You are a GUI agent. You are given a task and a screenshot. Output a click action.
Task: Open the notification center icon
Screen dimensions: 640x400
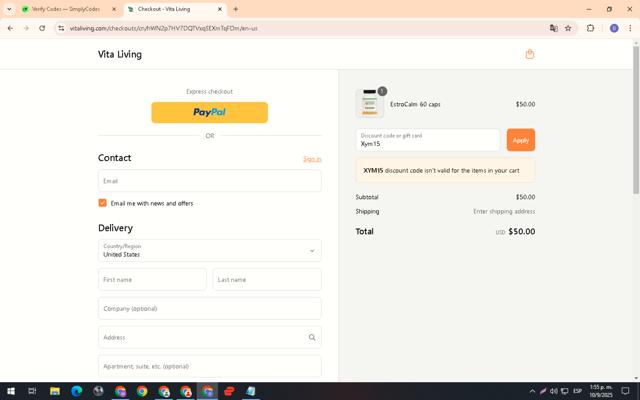coord(625,391)
